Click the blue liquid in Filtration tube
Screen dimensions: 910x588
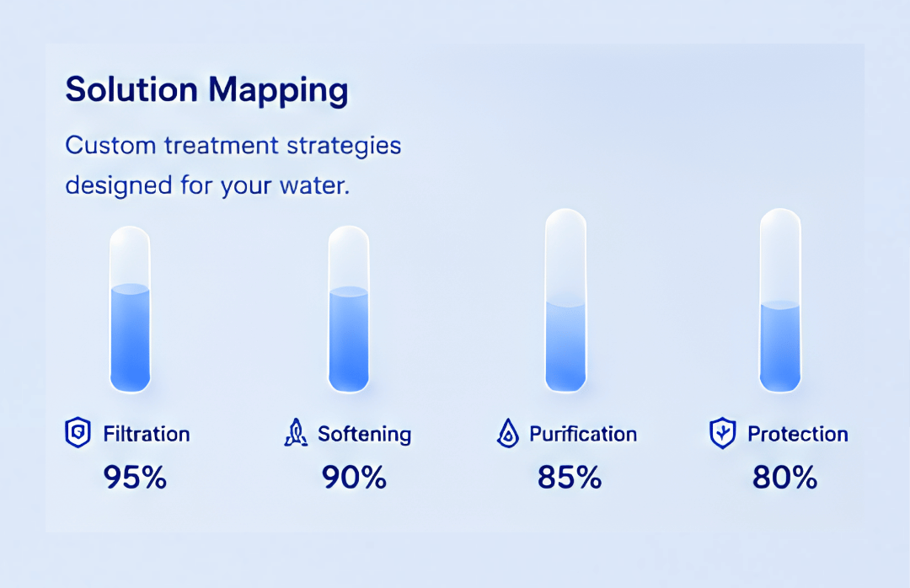(x=130, y=338)
